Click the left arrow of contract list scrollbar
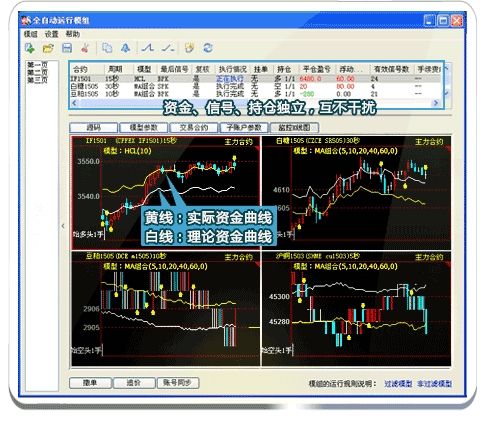Screen dimensions: 490x421 [x=75, y=103]
